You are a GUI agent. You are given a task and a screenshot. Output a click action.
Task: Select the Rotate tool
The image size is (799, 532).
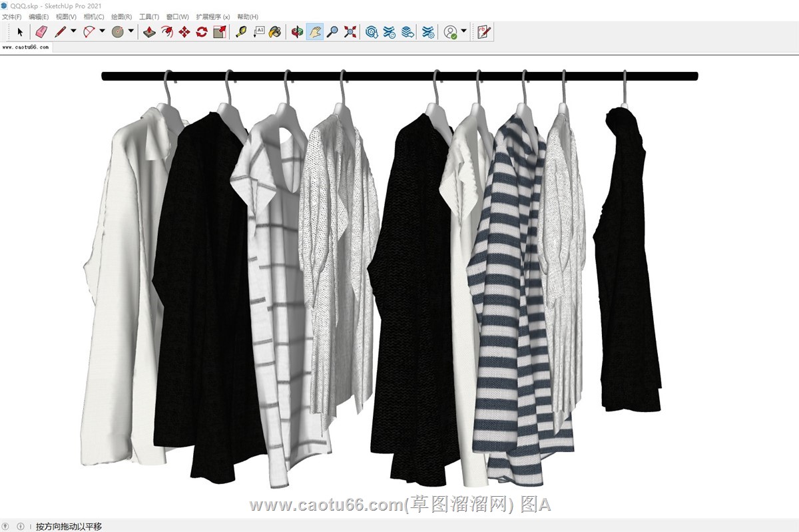(x=202, y=31)
